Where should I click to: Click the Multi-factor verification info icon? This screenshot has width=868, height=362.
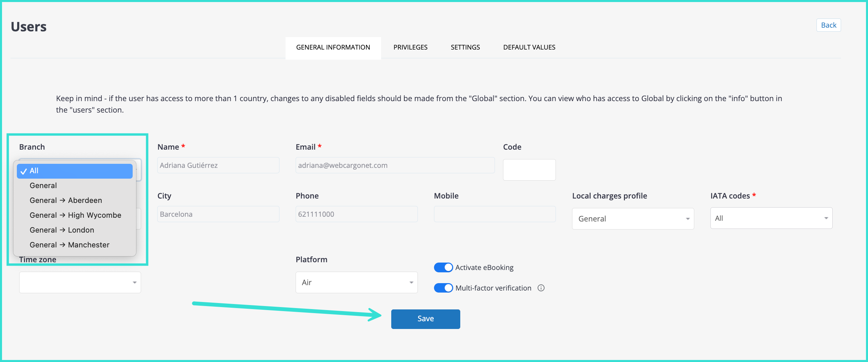pos(541,288)
